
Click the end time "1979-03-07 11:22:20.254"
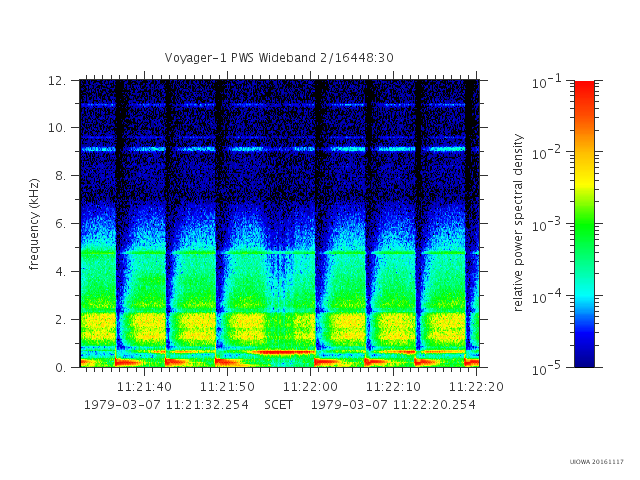click(x=393, y=405)
